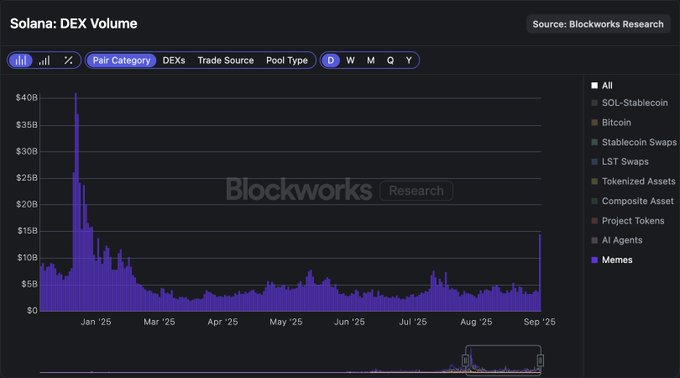Select the stacked bar chart view icon
The width and height of the screenshot is (680, 378).
(x=20, y=60)
